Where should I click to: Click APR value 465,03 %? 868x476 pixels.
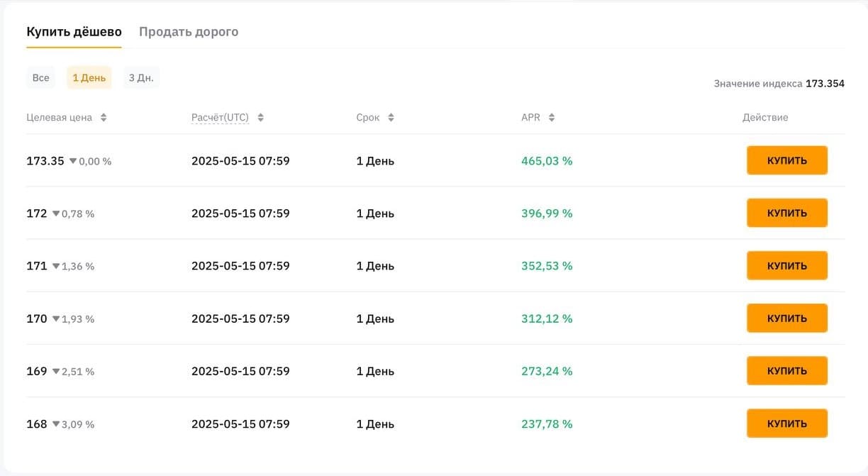click(547, 161)
